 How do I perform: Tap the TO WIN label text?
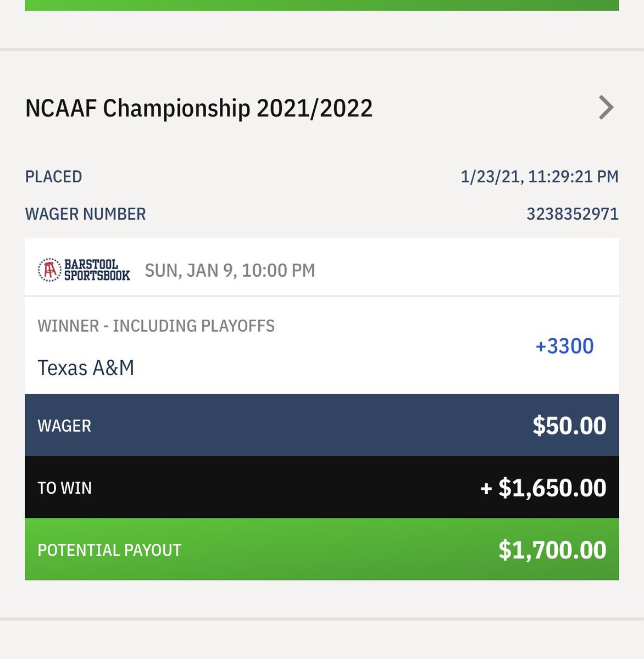point(64,488)
